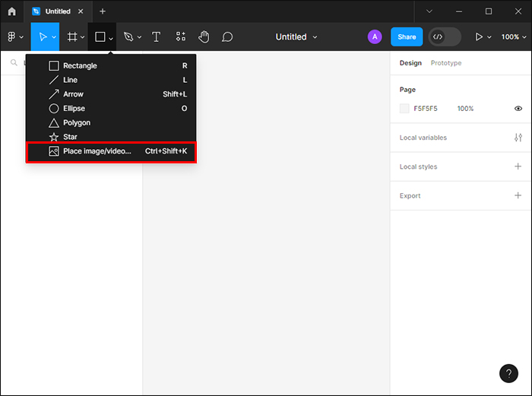Choose Place image/video from the menu
This screenshot has height=396, width=532.
coord(111,151)
